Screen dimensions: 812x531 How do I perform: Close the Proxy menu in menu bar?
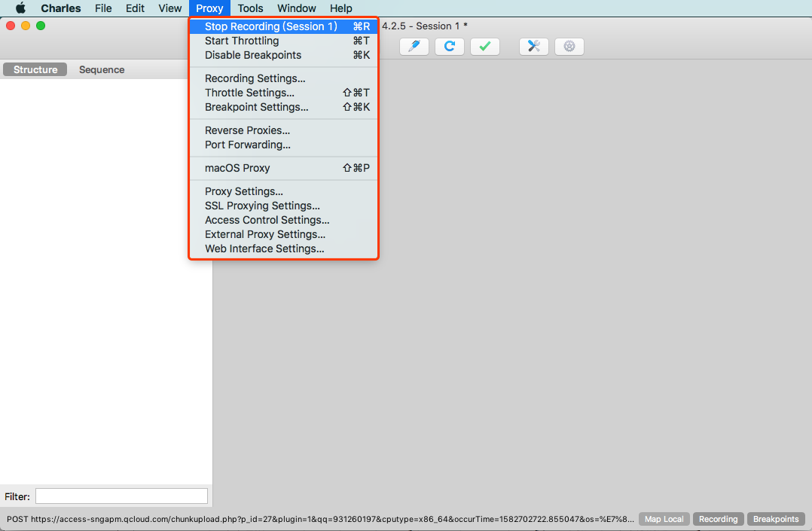tap(209, 8)
